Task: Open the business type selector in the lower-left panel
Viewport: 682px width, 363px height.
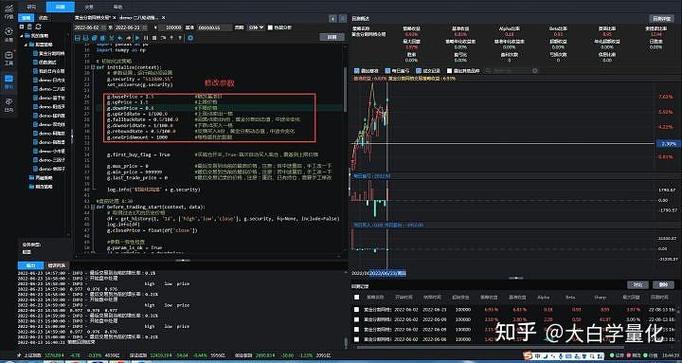Action: [x=27, y=252]
